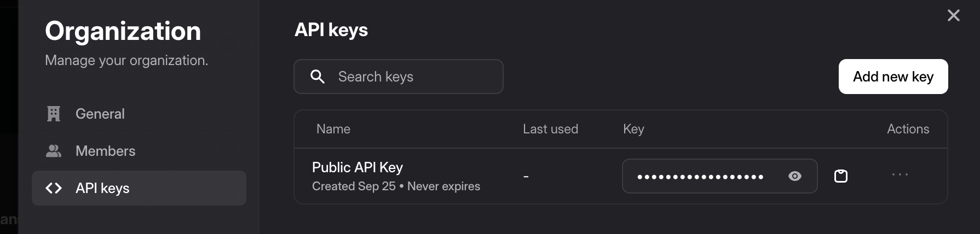Open the three-dot actions menu for Public API Key
980x234 pixels.
coord(900,175)
